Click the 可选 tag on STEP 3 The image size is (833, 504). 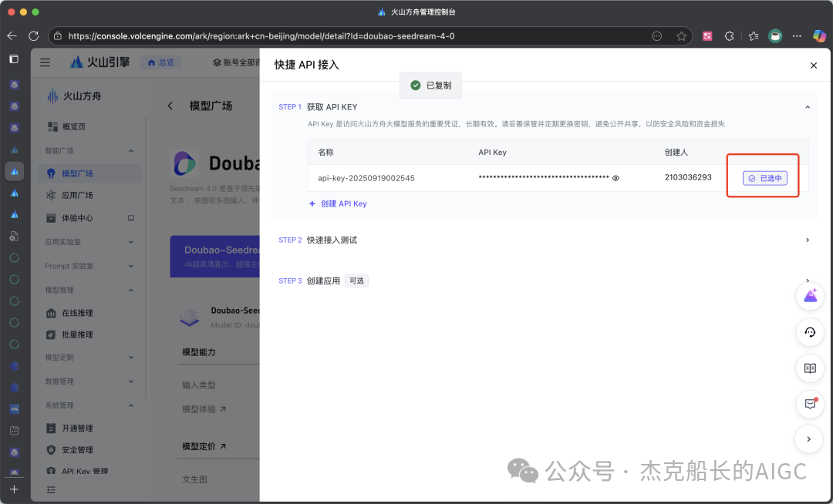click(356, 281)
